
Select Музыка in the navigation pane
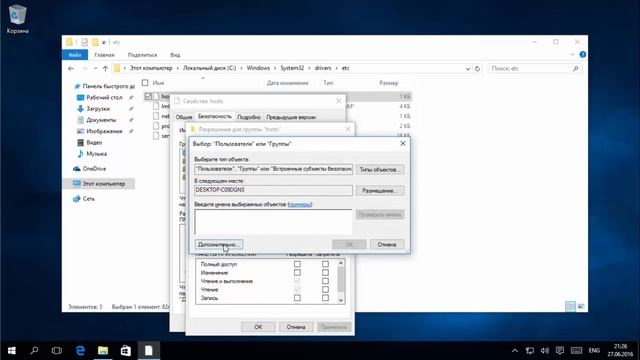coord(96,154)
